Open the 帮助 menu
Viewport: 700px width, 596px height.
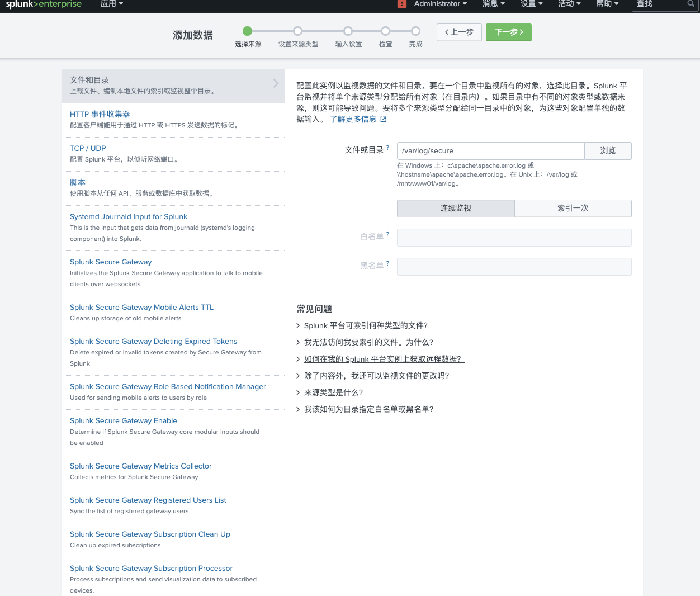point(607,4)
